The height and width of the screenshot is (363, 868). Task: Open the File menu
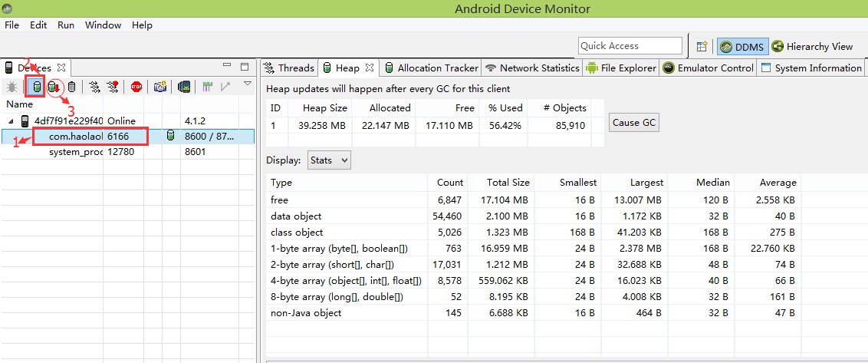point(12,25)
